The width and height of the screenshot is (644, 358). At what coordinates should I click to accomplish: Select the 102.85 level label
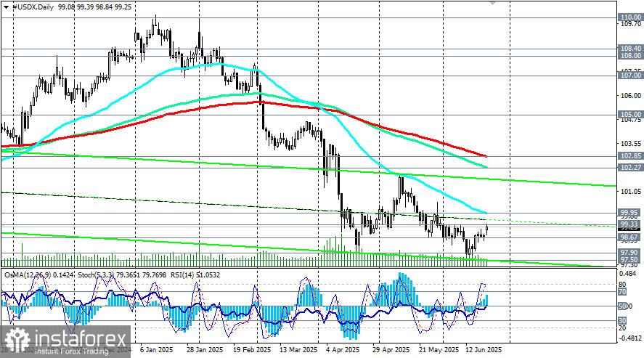click(x=630, y=156)
